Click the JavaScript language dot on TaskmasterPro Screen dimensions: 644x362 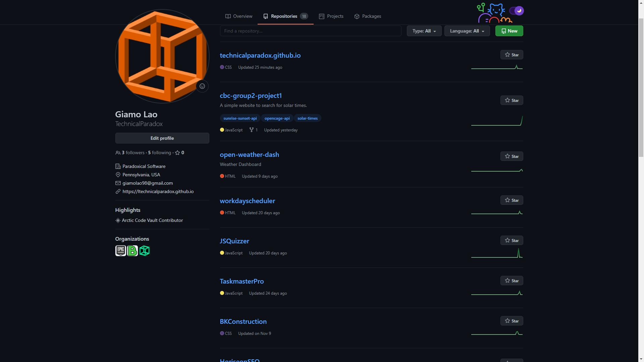222,293
